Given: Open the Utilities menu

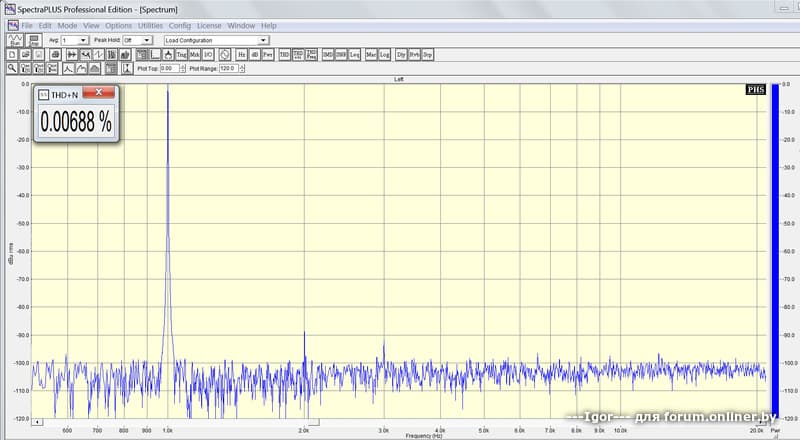Looking at the screenshot, I should coord(150,25).
